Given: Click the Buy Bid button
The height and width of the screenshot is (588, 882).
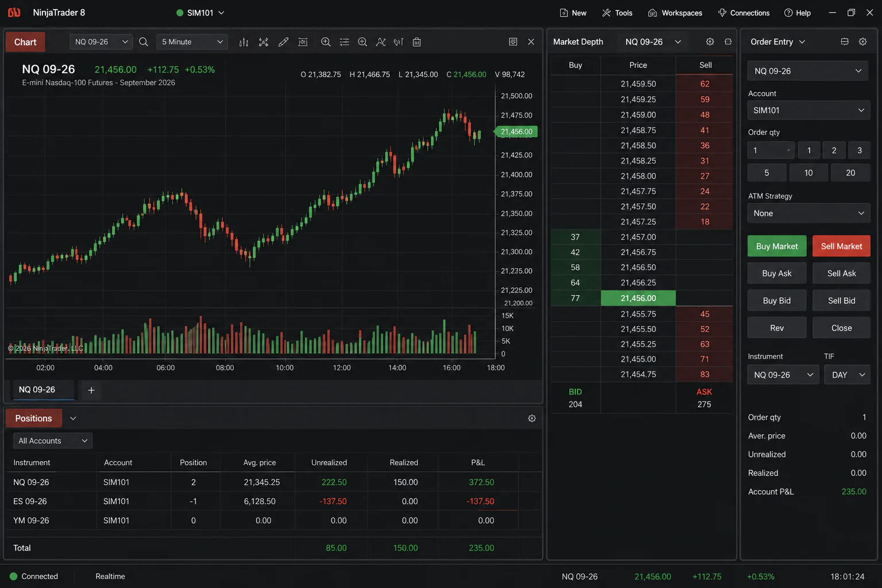Looking at the screenshot, I should 777,301.
